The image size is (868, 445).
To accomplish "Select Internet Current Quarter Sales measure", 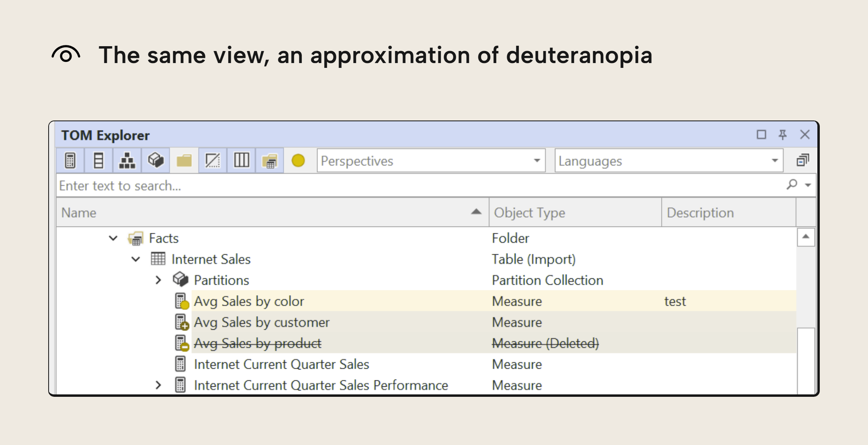I will pyautogui.click(x=281, y=364).
